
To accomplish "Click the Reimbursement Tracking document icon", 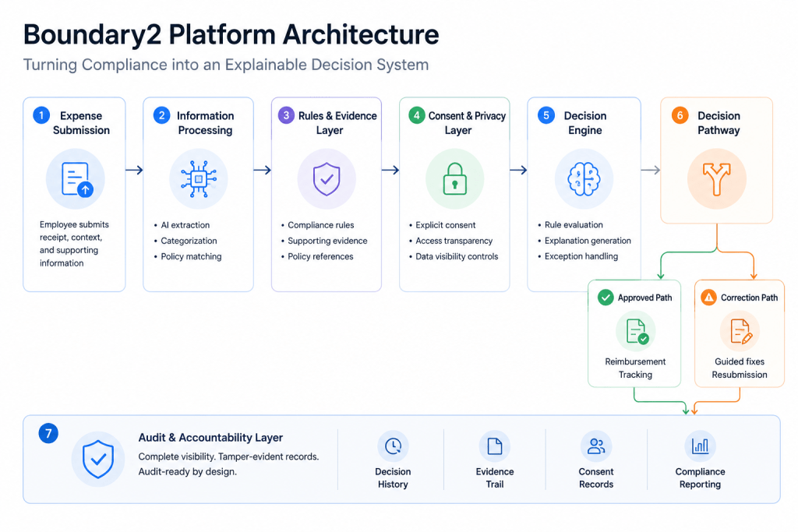I will [x=637, y=332].
